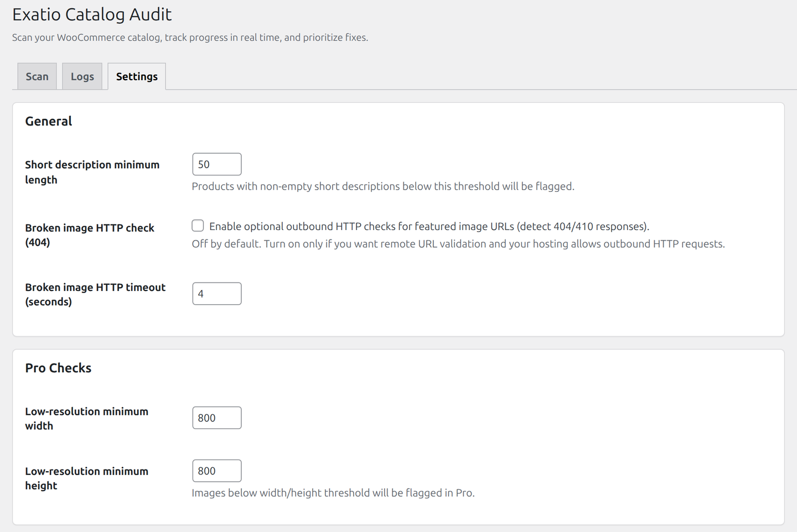Click the 'Off by default' help text
The width and height of the screenshot is (797, 532).
click(458, 244)
